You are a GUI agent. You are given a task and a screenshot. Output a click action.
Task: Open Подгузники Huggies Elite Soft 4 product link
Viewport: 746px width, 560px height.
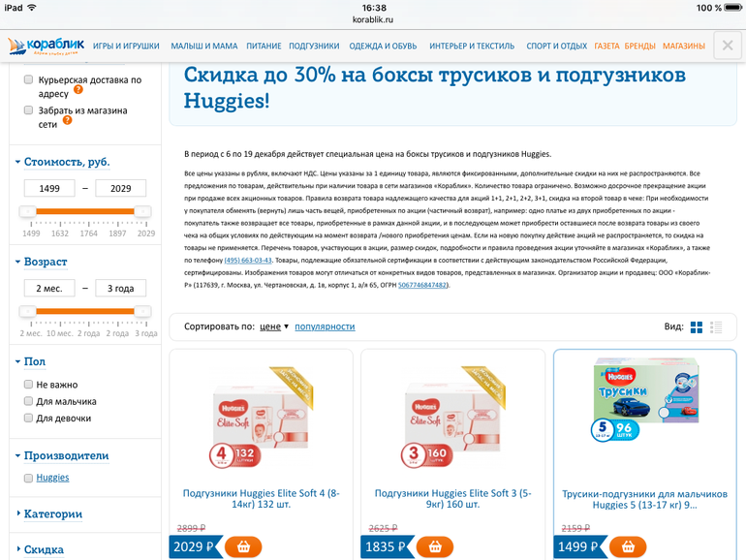coord(262,499)
